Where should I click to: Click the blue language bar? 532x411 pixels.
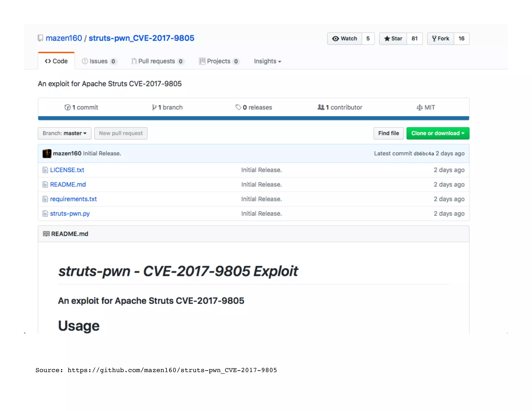tap(254, 118)
